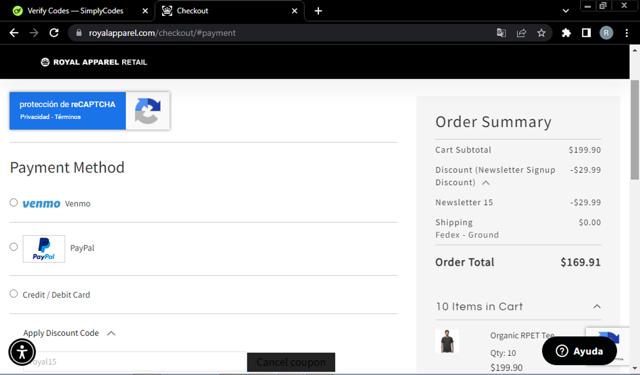Screen dimensions: 640x375
Task: Switch to Verify Codes — SimplyCodes tab
Action: coord(76,11)
